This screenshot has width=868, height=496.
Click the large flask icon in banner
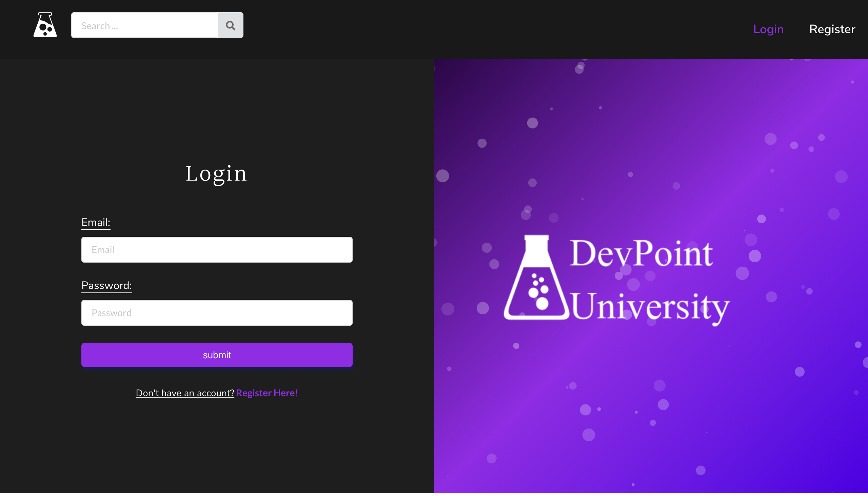point(536,278)
